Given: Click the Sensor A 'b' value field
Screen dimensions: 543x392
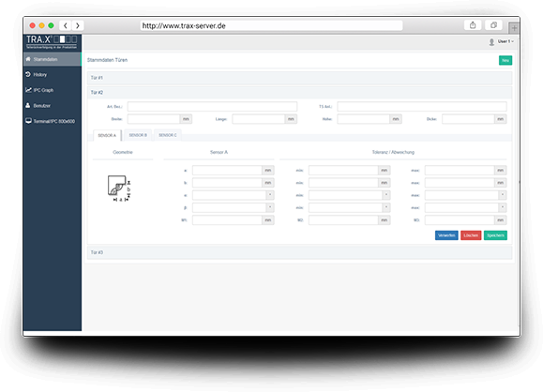Looking at the screenshot, I should pyautogui.click(x=227, y=183).
